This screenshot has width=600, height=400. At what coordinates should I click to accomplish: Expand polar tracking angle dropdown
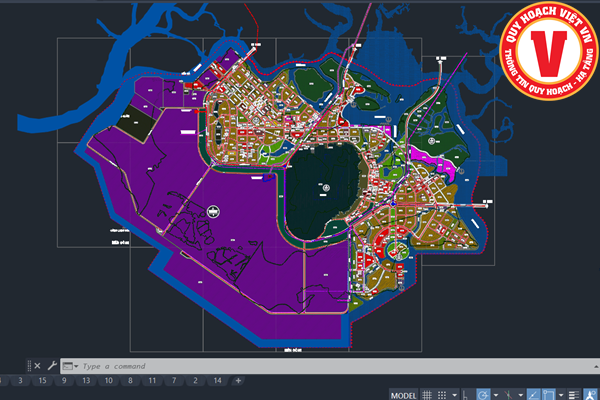tap(496, 395)
